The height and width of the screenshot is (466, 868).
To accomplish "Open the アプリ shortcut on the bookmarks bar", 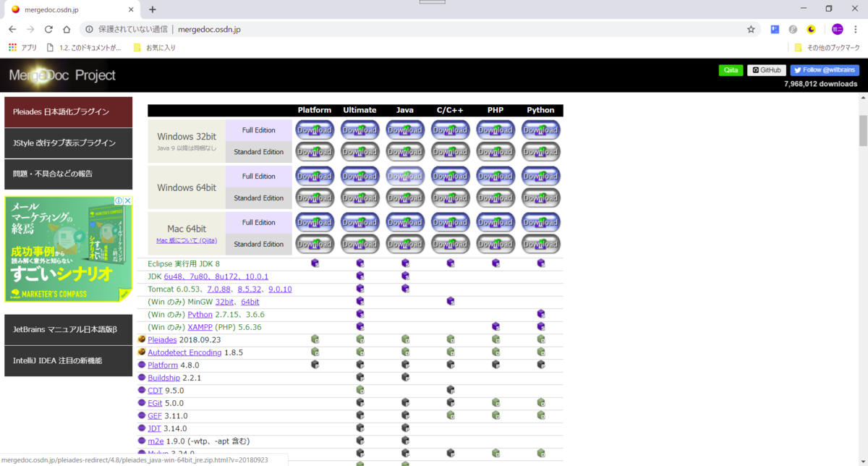I will (22, 46).
